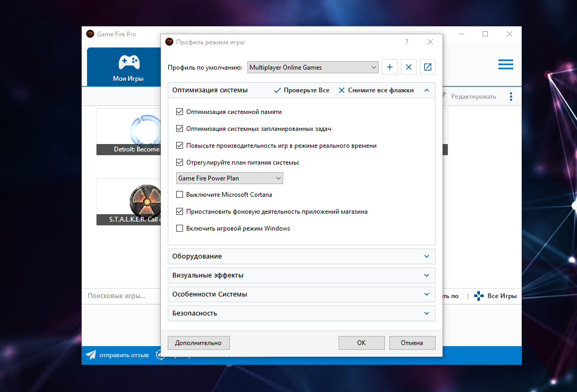Expand the Оборудование section

(x=301, y=256)
